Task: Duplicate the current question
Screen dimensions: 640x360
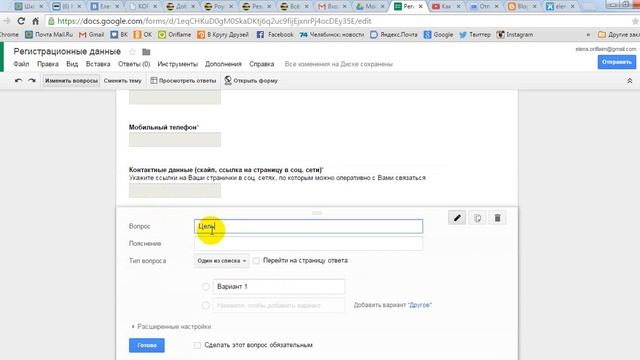Action: (x=477, y=218)
